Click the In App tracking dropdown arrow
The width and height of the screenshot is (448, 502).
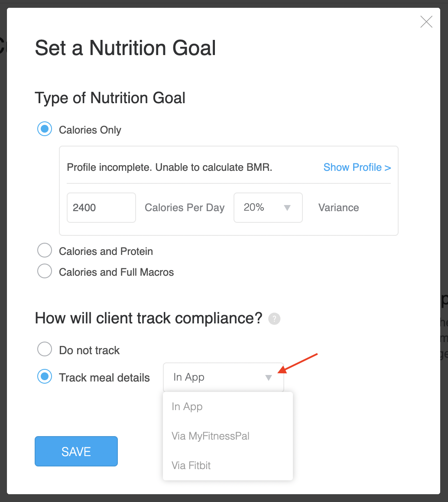(269, 378)
